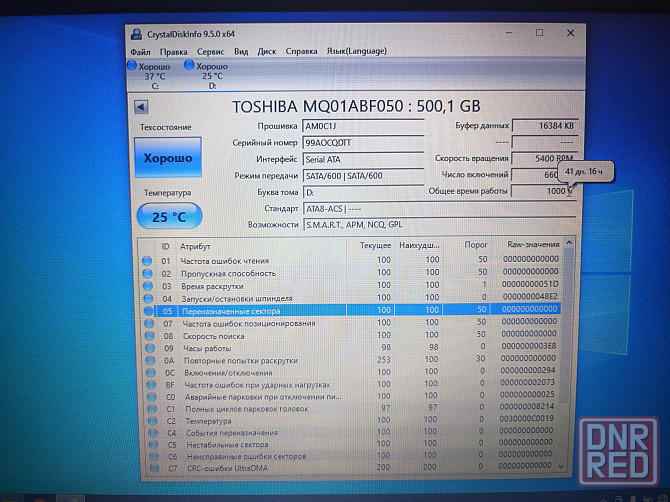Click the transfer mode field SATA/600
The image size is (670, 502).
363,176
